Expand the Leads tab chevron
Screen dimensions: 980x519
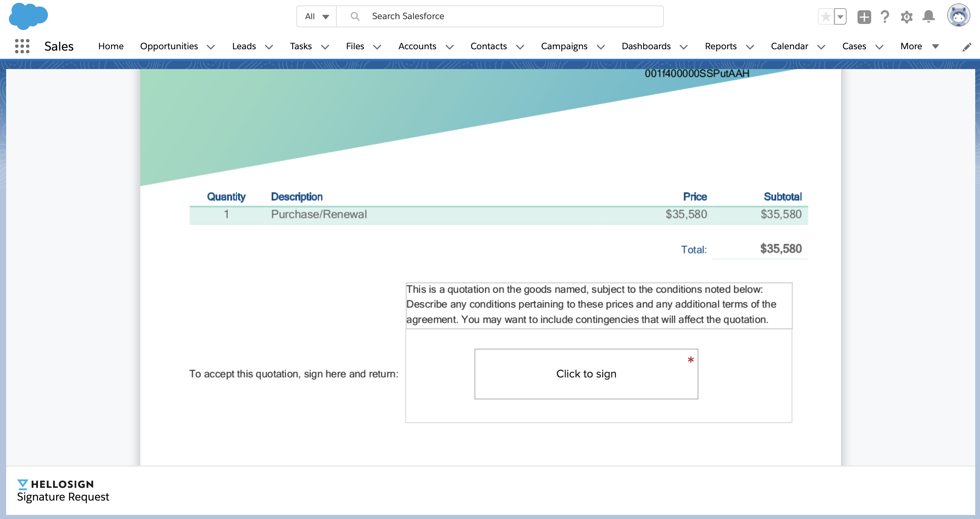point(269,47)
